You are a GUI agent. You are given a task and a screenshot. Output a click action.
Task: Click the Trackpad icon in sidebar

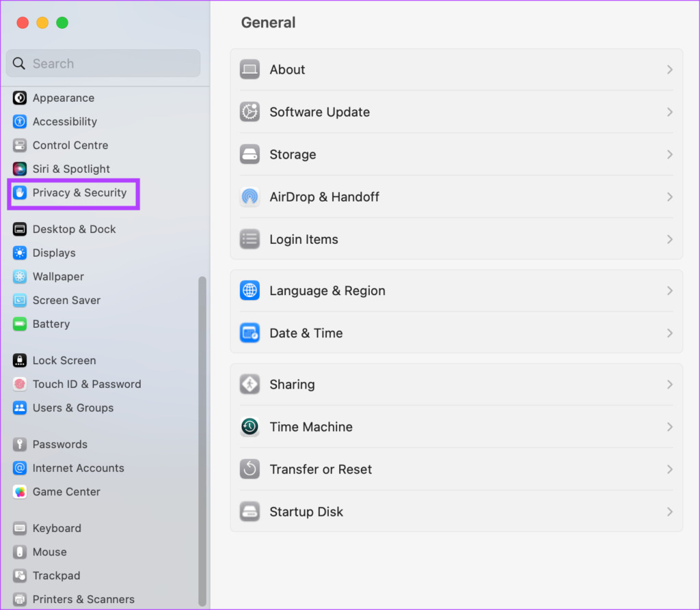click(20, 575)
